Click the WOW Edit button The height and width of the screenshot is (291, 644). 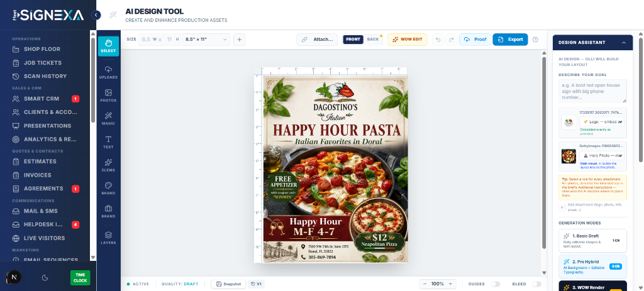(x=408, y=40)
